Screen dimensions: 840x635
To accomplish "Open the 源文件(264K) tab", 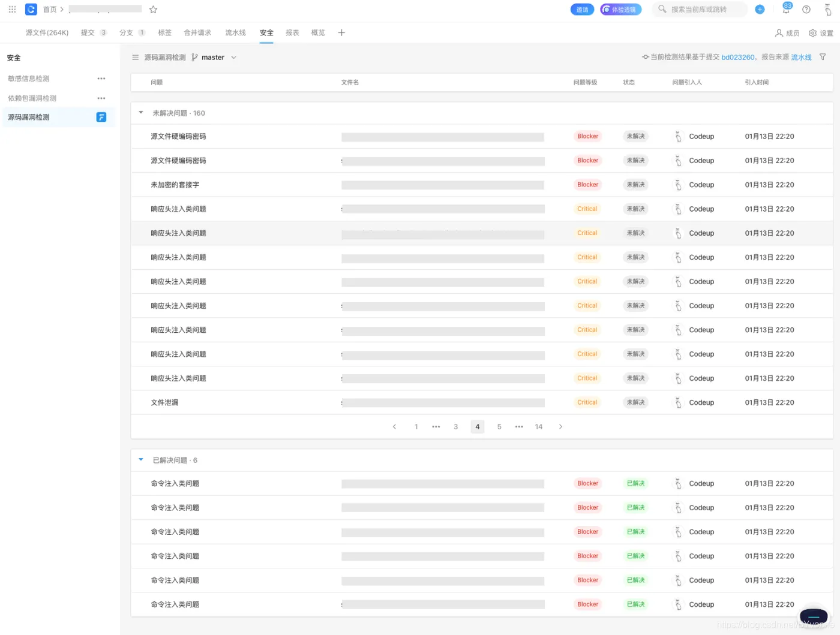I will point(47,33).
